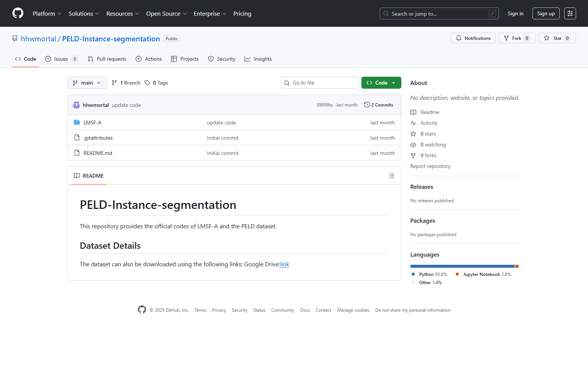Click the bell icon in Notifications button
This screenshot has width=588, height=391.
coord(459,38)
